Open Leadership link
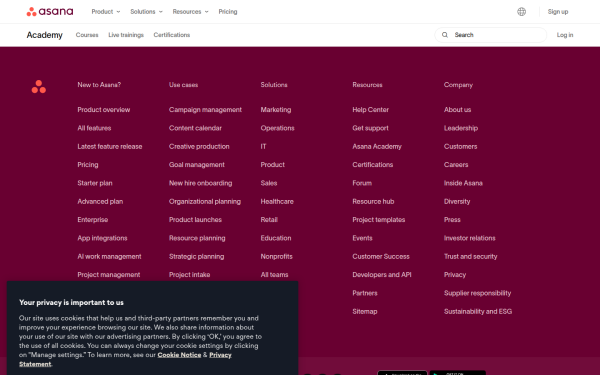This screenshot has height=375, width=600. point(461,128)
